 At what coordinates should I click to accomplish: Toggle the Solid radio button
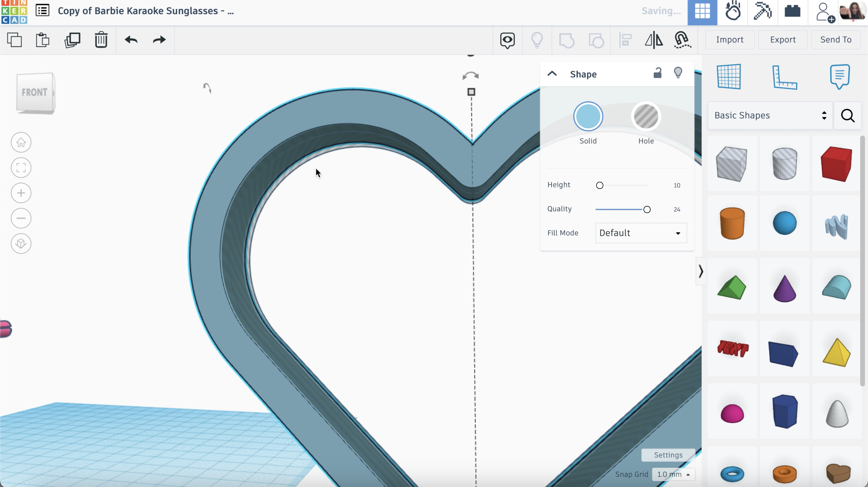[588, 116]
